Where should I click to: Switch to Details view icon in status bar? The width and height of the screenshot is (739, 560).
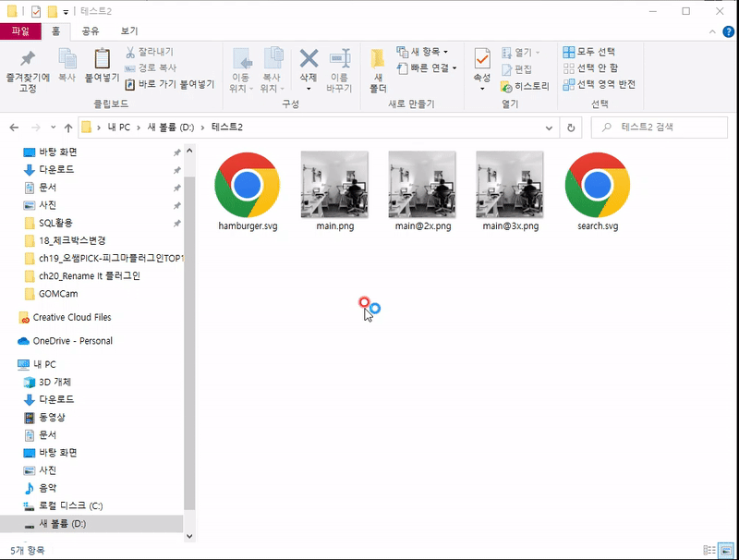pyautogui.click(x=709, y=550)
